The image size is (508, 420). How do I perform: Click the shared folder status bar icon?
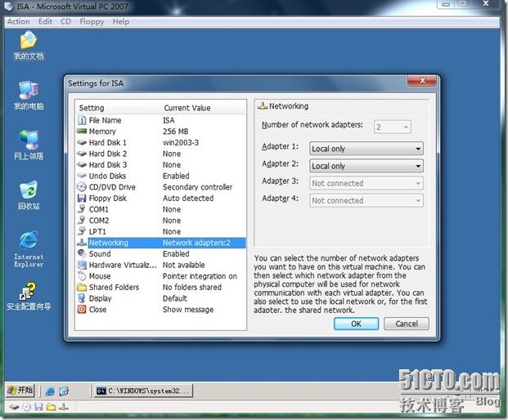pyautogui.click(x=51, y=407)
